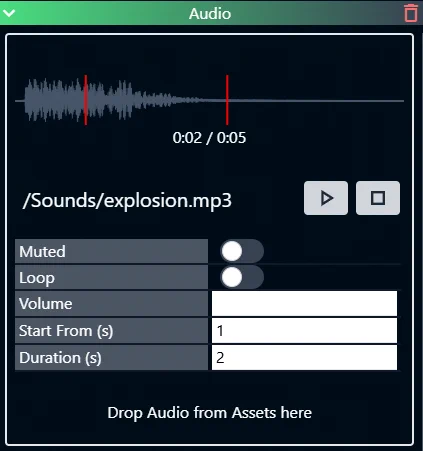The image size is (423, 451).
Task: Click the audio waveform display
Action: click(209, 100)
